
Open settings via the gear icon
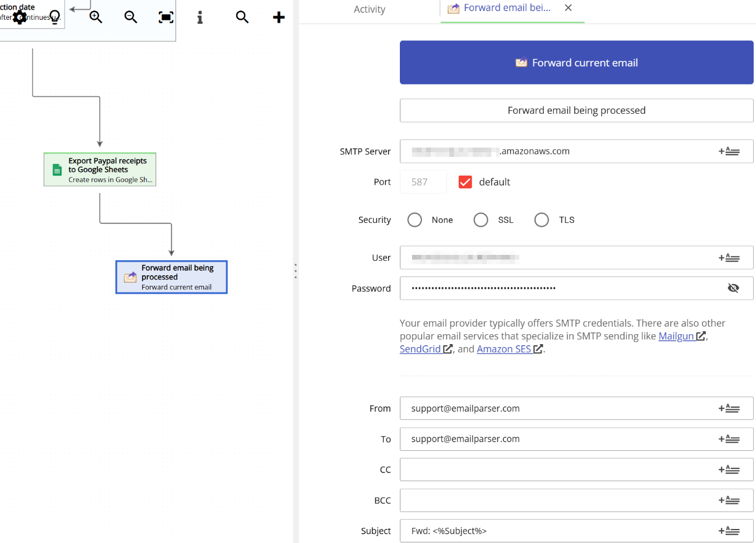pos(20,17)
